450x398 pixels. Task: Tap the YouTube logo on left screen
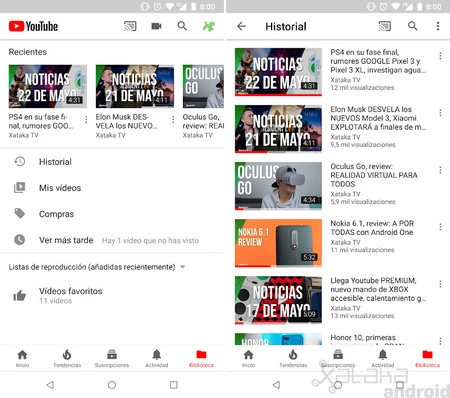[33, 26]
